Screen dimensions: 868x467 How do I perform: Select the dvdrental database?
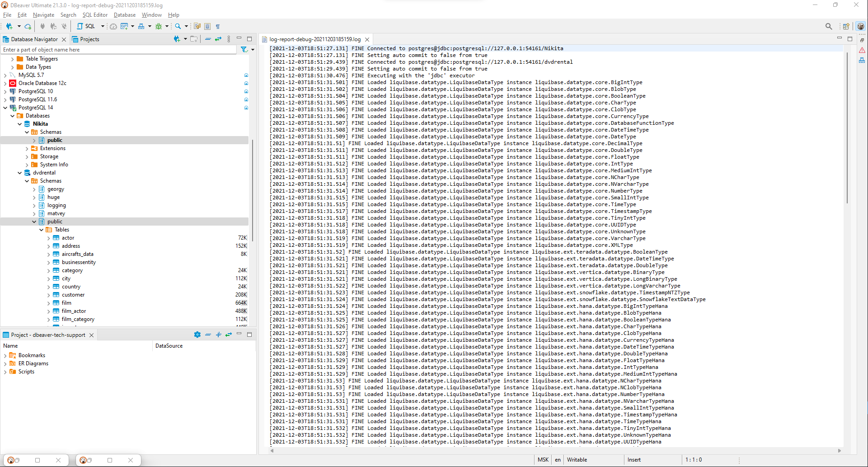point(44,173)
